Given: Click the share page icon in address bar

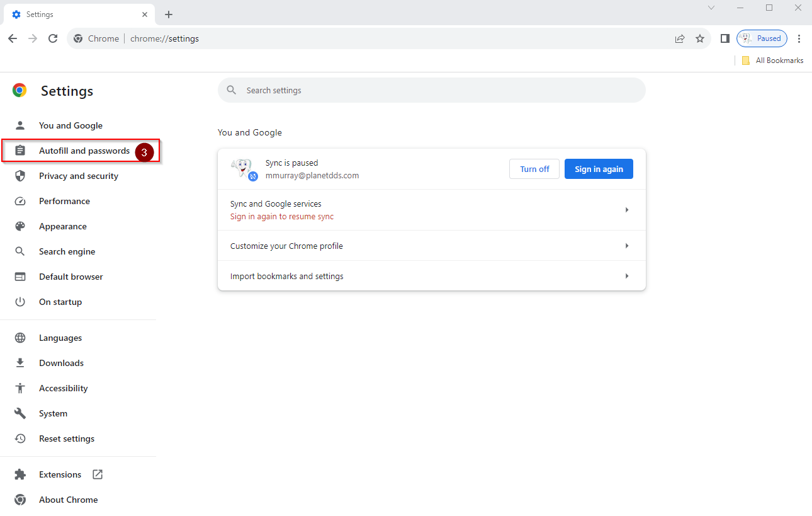Looking at the screenshot, I should [680, 38].
